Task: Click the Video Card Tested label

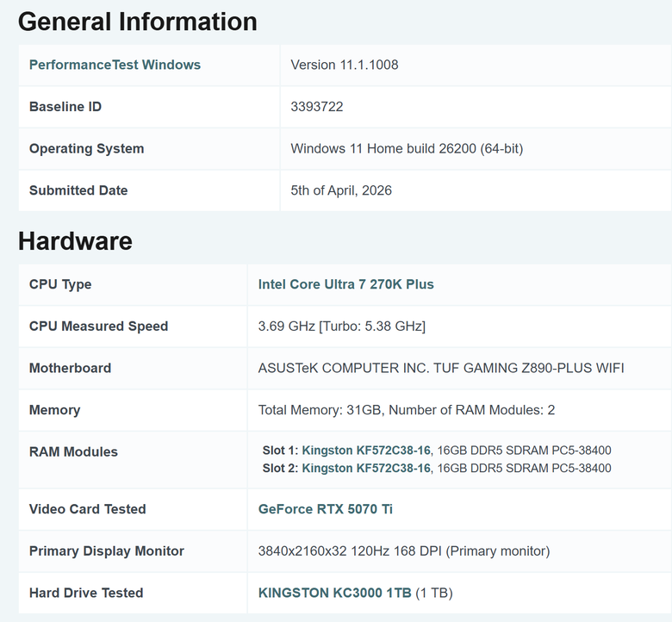Action: [x=87, y=509]
